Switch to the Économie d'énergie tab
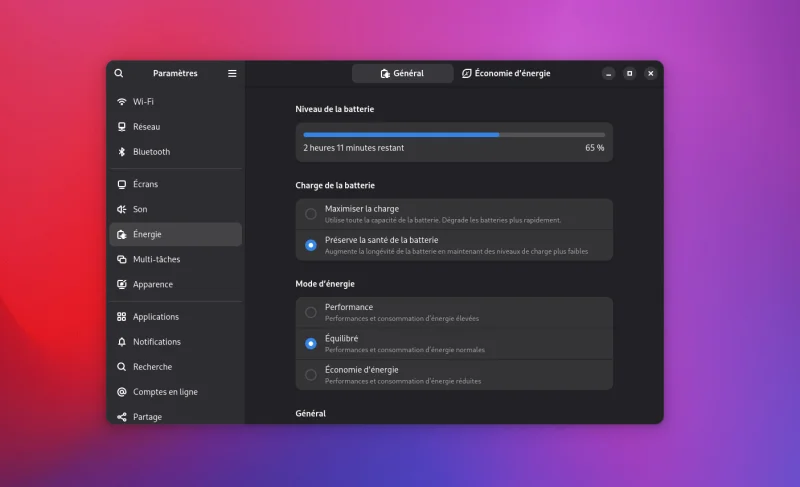Screen dimensions: 800x487 point(506,73)
